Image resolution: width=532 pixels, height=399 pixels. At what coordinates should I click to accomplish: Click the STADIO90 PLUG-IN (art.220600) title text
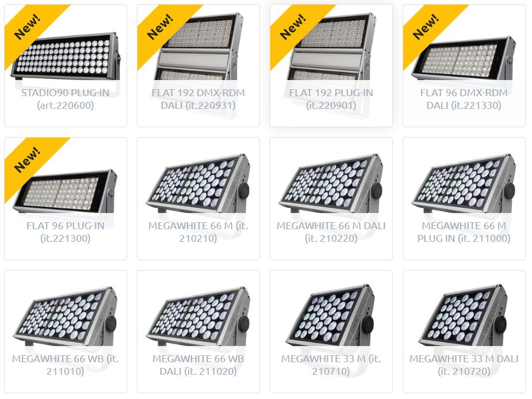coord(66,99)
